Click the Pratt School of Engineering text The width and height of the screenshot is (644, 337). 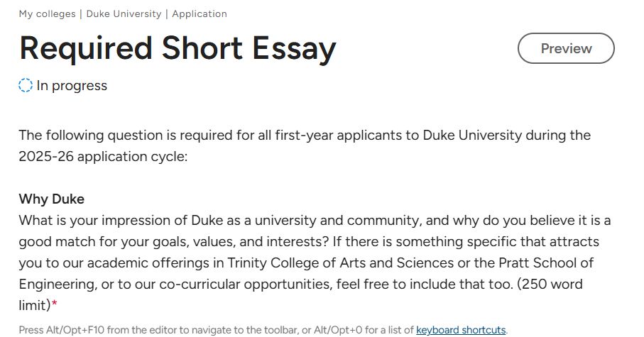tap(306, 273)
